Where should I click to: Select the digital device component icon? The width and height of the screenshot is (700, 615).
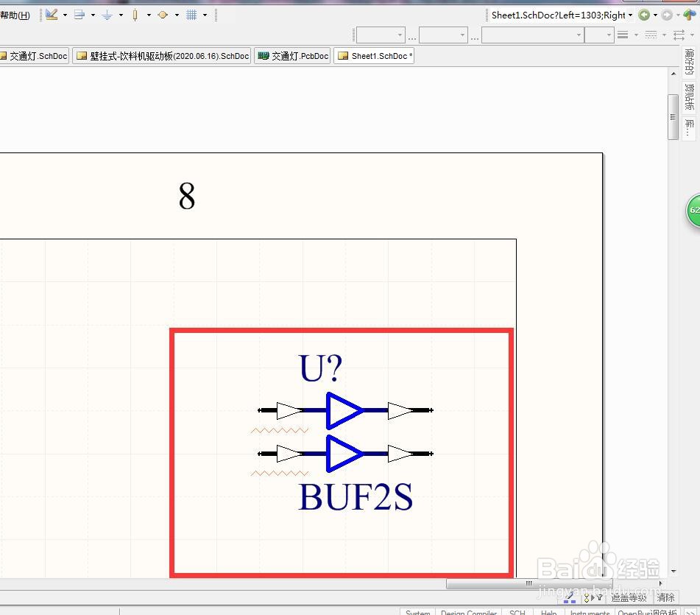pyautogui.click(x=135, y=15)
